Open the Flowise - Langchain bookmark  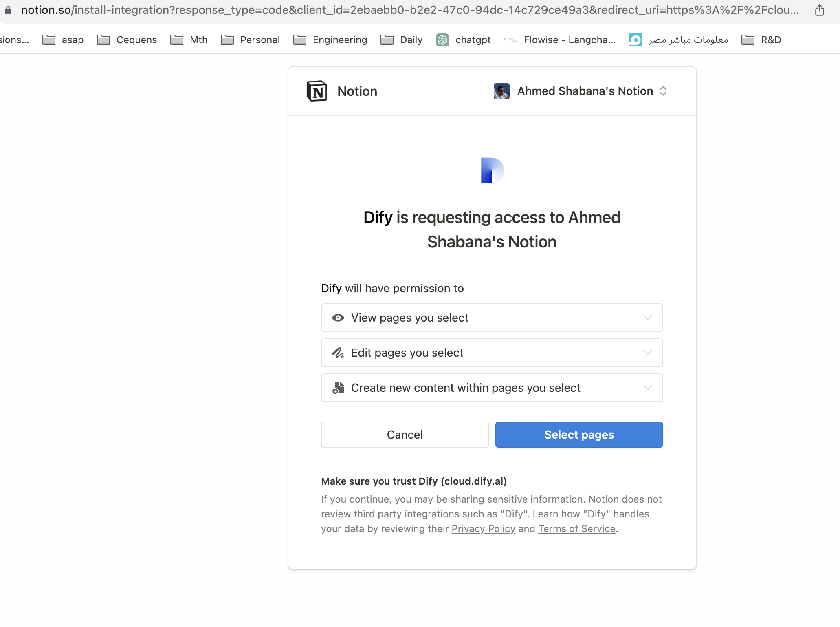click(x=560, y=40)
